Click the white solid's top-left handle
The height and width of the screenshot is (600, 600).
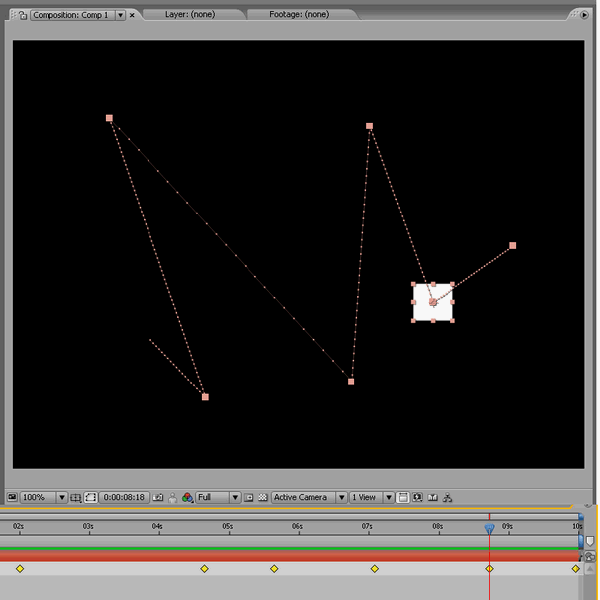(x=413, y=284)
